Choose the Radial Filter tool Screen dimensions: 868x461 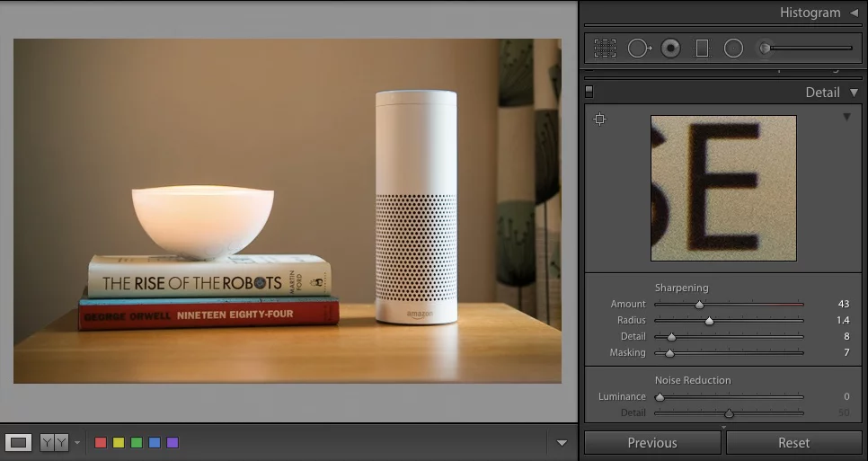pos(733,49)
